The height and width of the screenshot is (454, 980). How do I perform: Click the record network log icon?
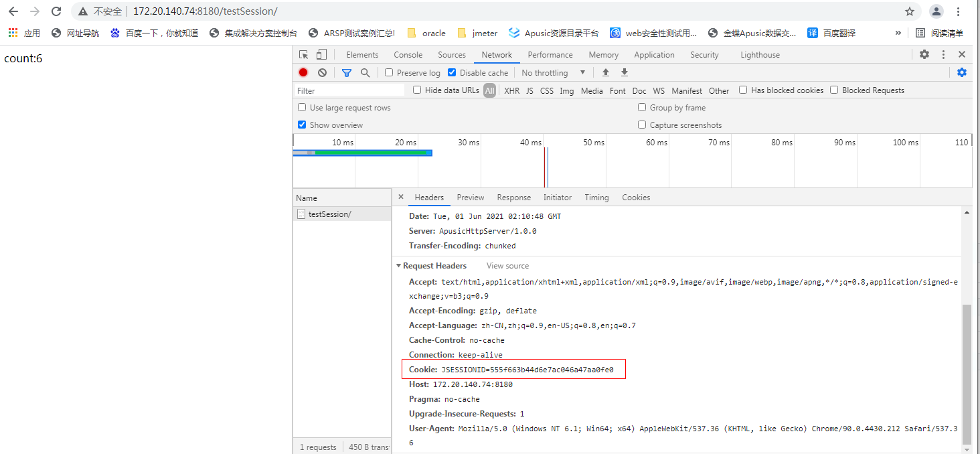(303, 72)
